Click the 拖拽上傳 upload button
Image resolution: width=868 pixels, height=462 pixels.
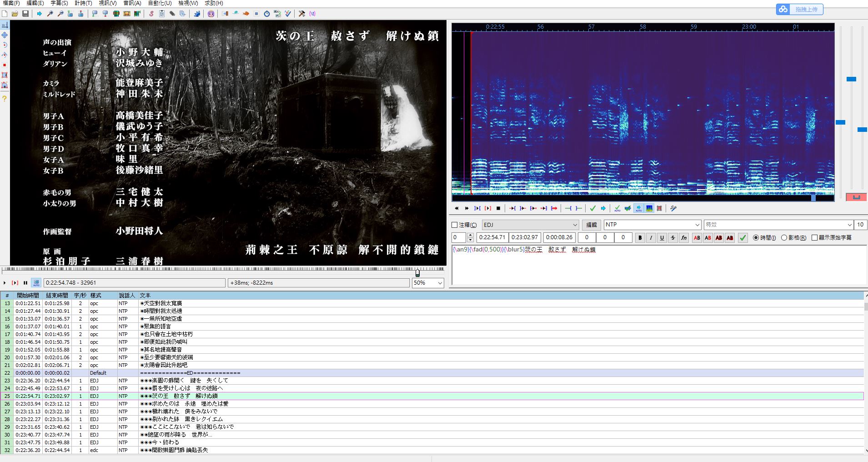pos(800,9)
